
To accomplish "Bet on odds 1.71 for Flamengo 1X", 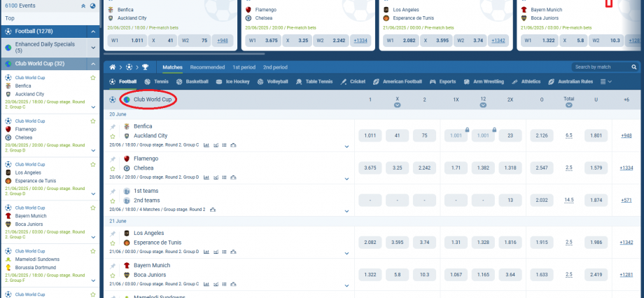I will click(456, 168).
